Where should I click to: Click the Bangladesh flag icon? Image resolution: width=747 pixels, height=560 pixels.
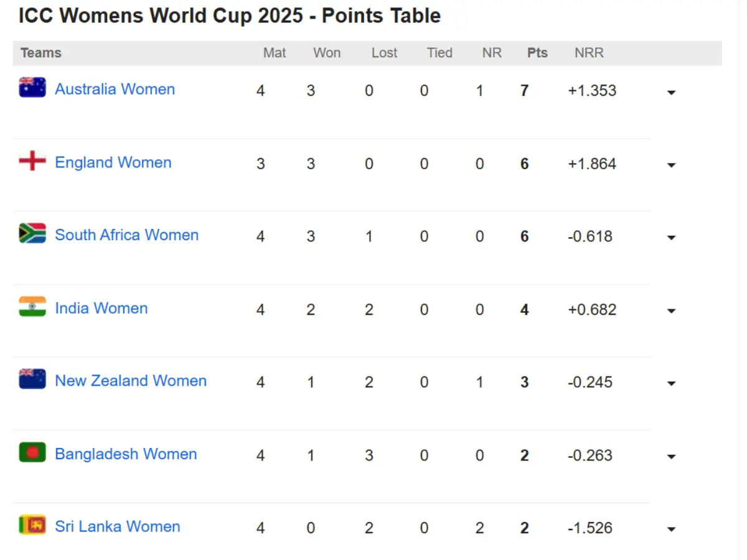[x=32, y=452]
